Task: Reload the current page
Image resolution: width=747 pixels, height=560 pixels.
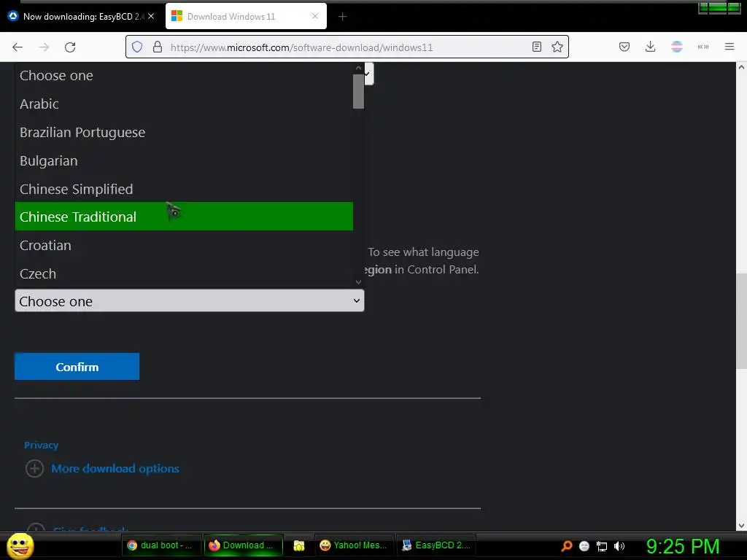Action: click(70, 47)
